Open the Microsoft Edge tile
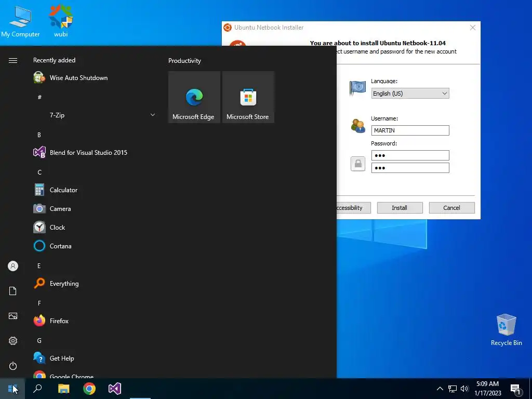Screen dimensions: 532x399 (194, 97)
